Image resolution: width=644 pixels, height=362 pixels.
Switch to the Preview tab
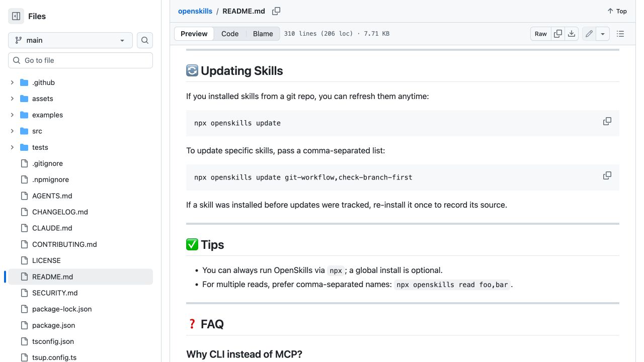pos(194,34)
